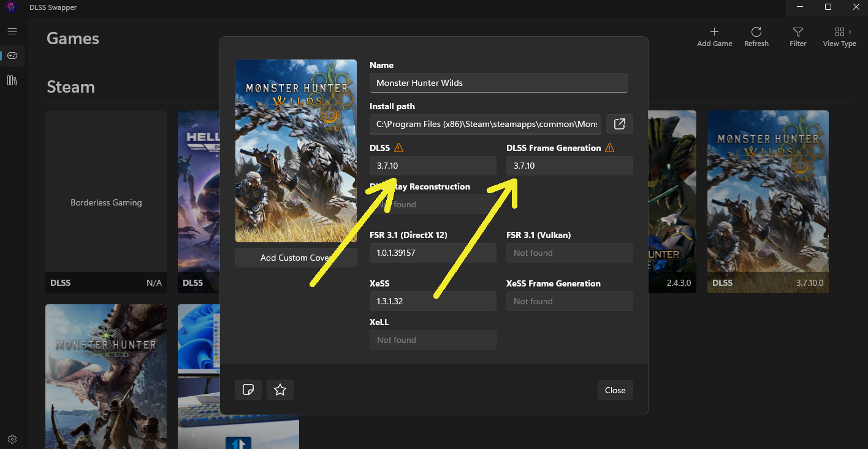Minimize the DLSS Swapper window
The width and height of the screenshot is (868, 449).
[x=799, y=7]
